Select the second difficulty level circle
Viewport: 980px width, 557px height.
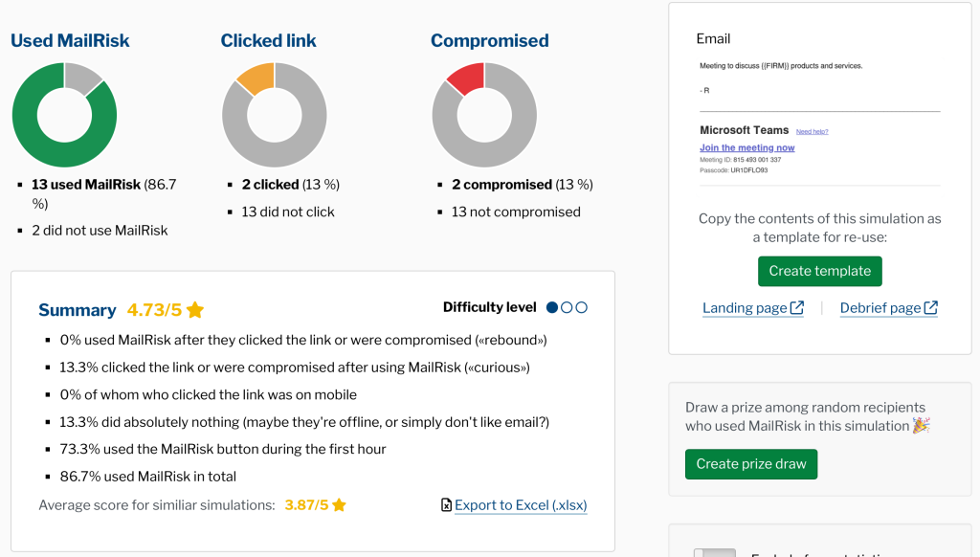tap(567, 308)
